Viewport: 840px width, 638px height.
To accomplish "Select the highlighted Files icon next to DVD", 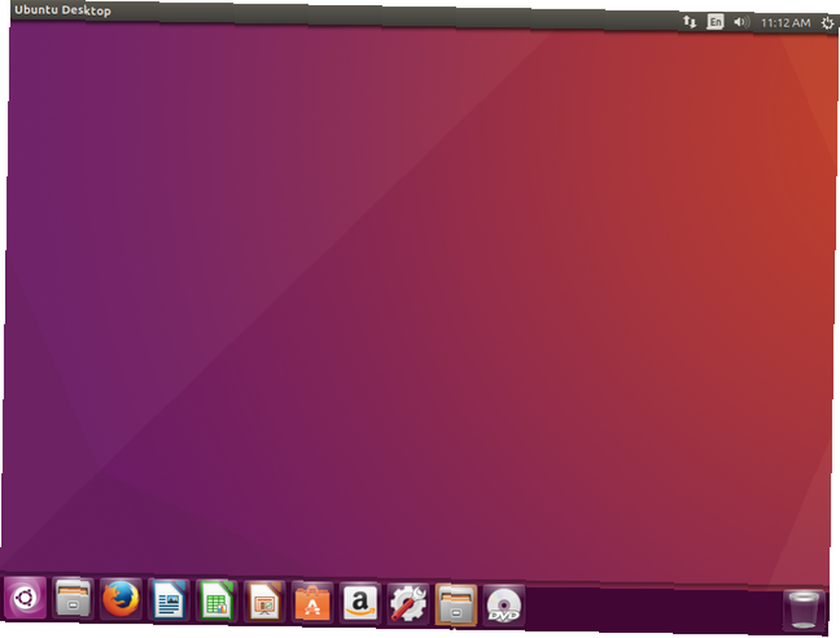I will point(455,605).
